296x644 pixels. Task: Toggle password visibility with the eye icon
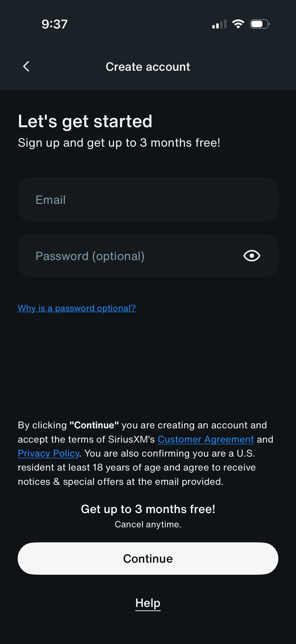251,255
